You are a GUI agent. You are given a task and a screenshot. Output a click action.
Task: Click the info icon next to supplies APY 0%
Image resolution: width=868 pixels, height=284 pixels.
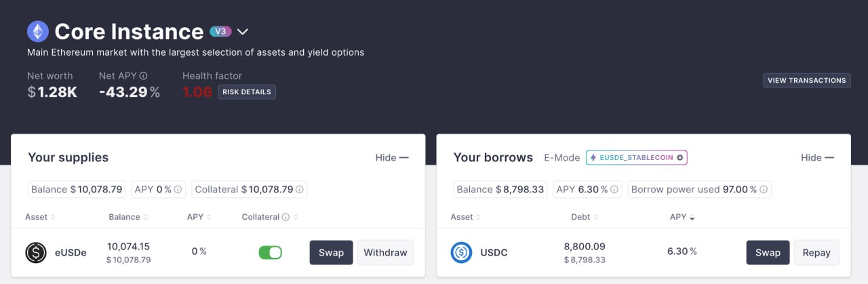pos(178,190)
